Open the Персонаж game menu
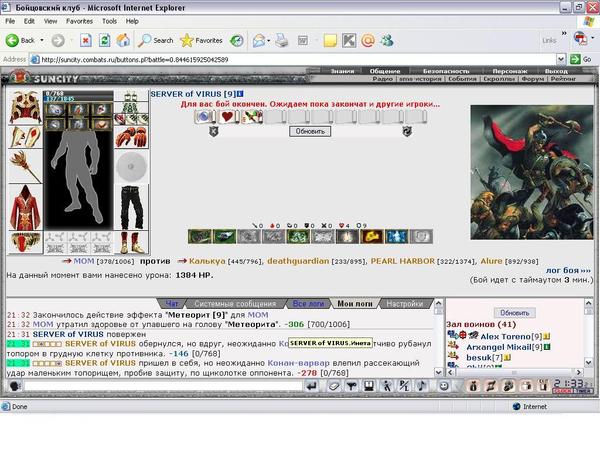Viewport: 600px width, 450px height. point(510,71)
